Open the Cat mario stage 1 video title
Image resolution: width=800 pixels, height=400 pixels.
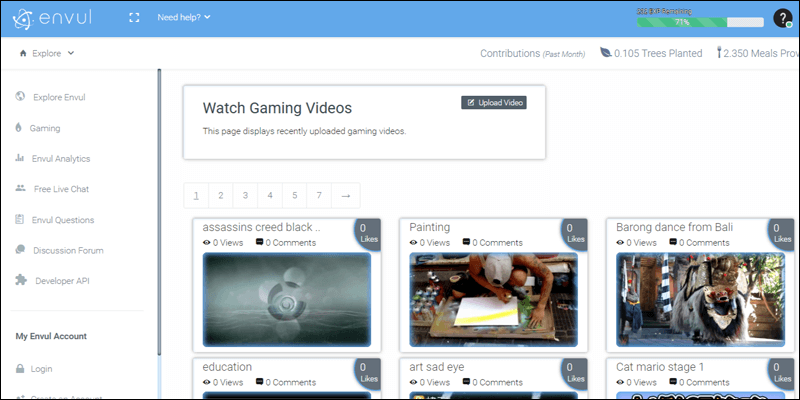660,367
